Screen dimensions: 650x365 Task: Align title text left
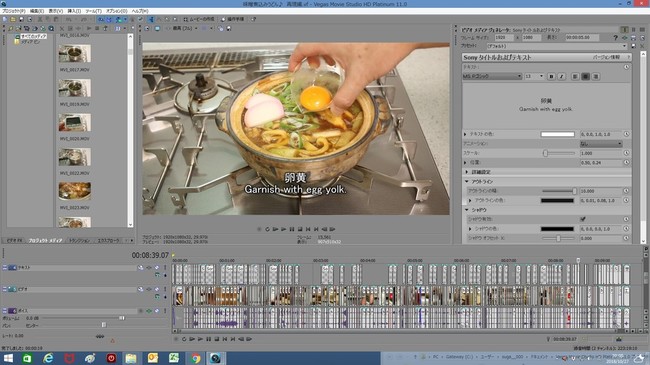pyautogui.click(x=575, y=76)
